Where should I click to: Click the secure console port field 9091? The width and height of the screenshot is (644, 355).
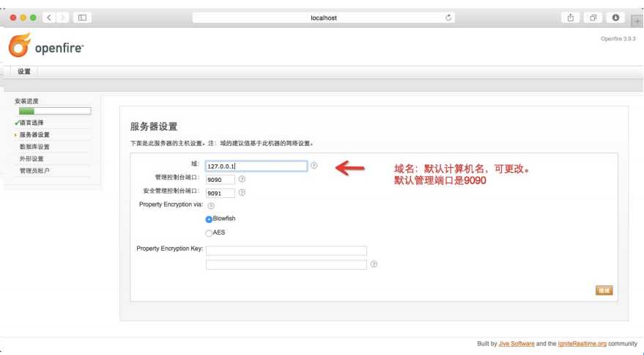point(220,194)
